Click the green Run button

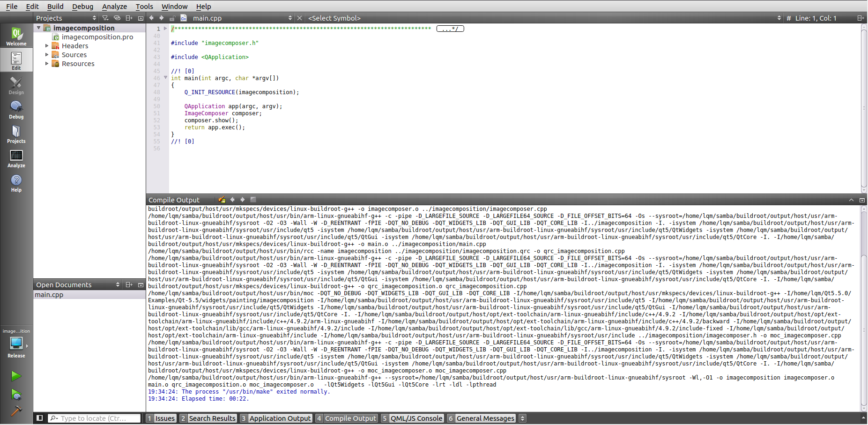coord(16,376)
